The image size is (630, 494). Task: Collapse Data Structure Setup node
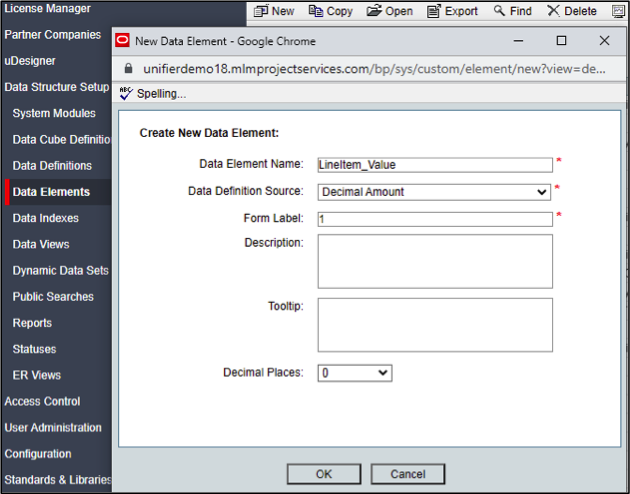(57, 87)
